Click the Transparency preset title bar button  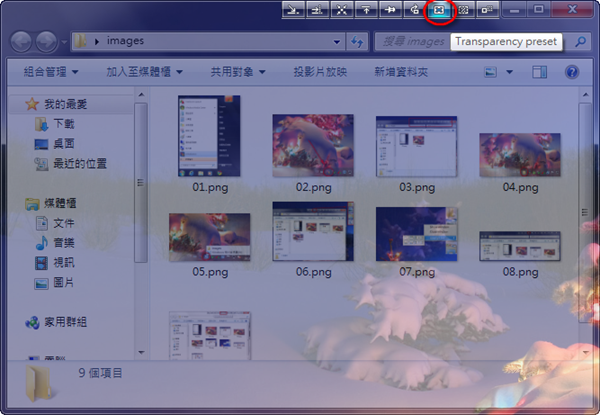coord(439,10)
